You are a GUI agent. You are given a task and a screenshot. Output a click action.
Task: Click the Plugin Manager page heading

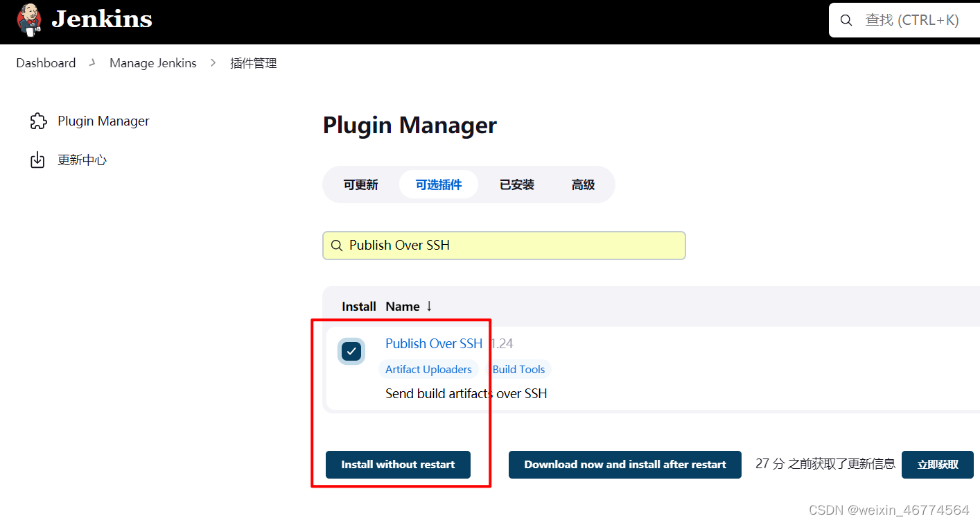[410, 126]
